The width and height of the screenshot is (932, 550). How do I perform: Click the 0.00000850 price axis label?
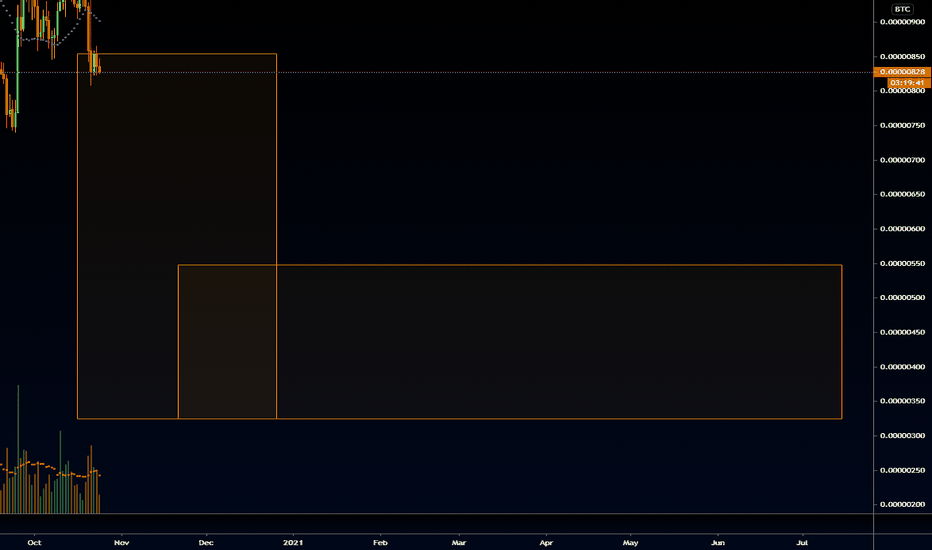point(902,56)
